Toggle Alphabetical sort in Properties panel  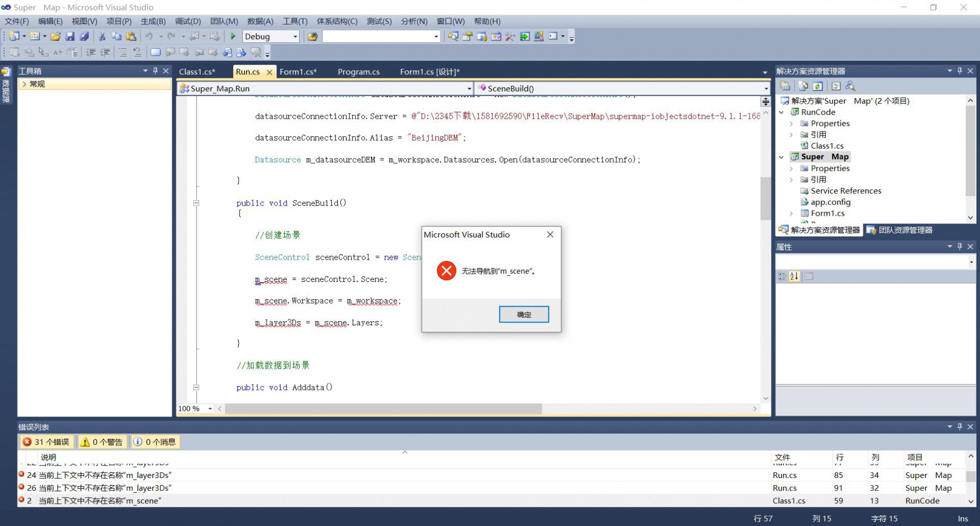pyautogui.click(x=794, y=277)
